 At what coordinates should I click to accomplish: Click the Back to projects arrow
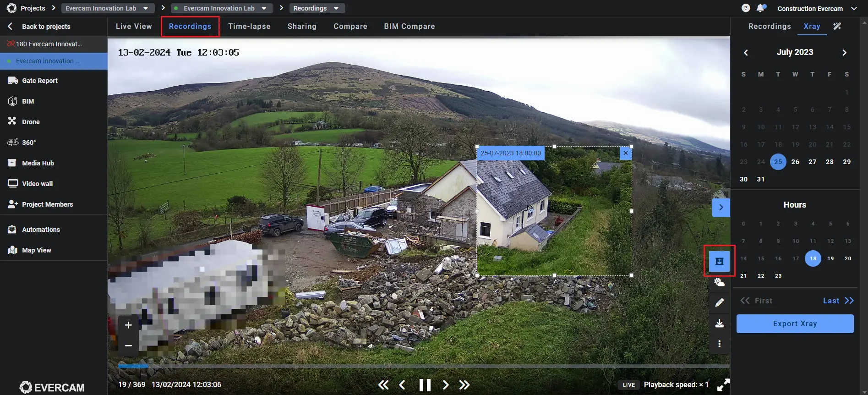10,27
